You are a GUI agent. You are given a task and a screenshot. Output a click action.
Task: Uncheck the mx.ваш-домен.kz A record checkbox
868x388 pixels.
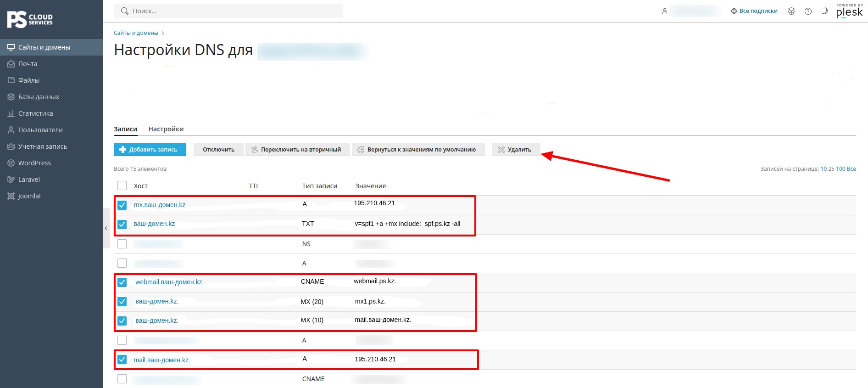coord(122,205)
